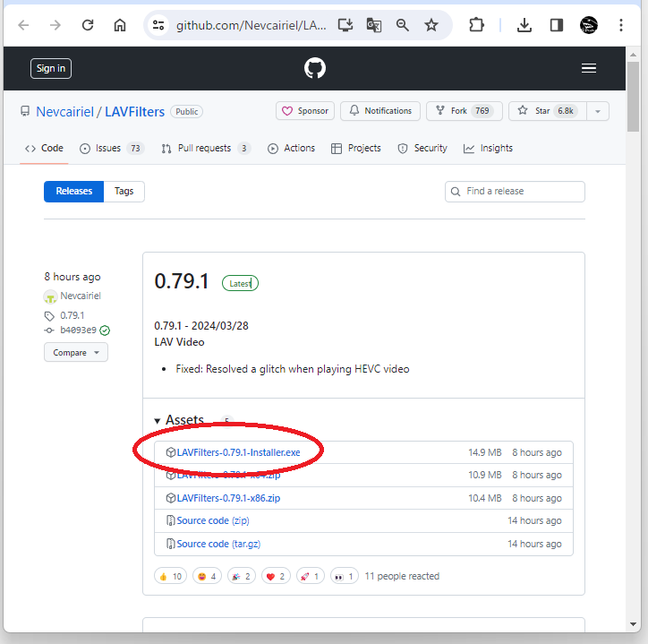Open the Security tab
The height and width of the screenshot is (644, 648).
tap(422, 148)
